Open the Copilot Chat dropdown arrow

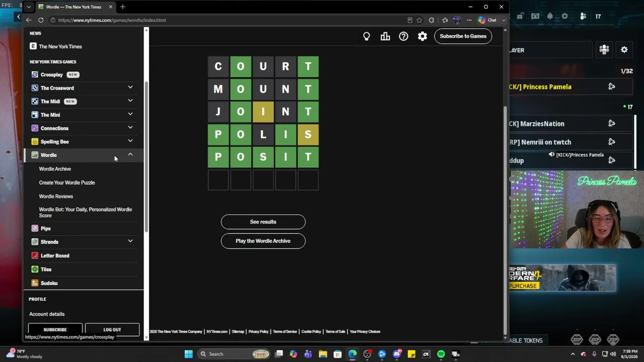[x=504, y=20]
